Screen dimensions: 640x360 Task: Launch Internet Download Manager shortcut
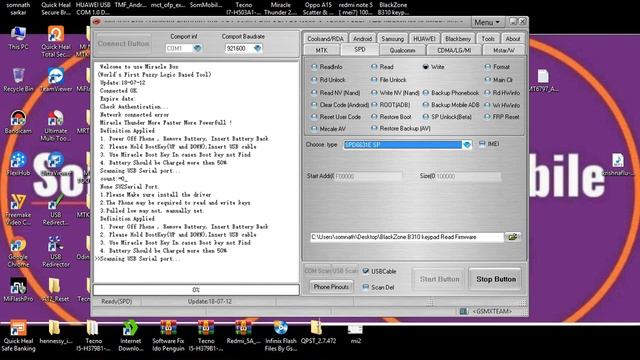pyautogui.click(x=131, y=336)
